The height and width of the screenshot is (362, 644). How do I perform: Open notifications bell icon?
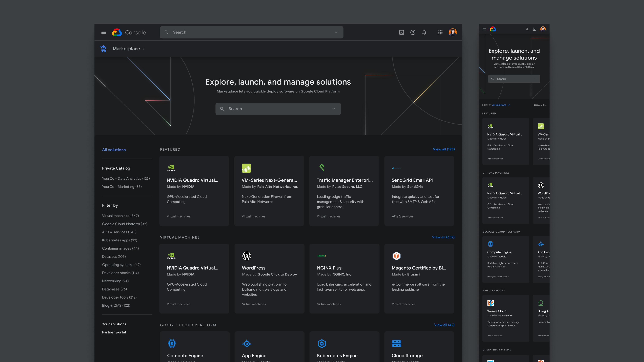click(x=424, y=33)
